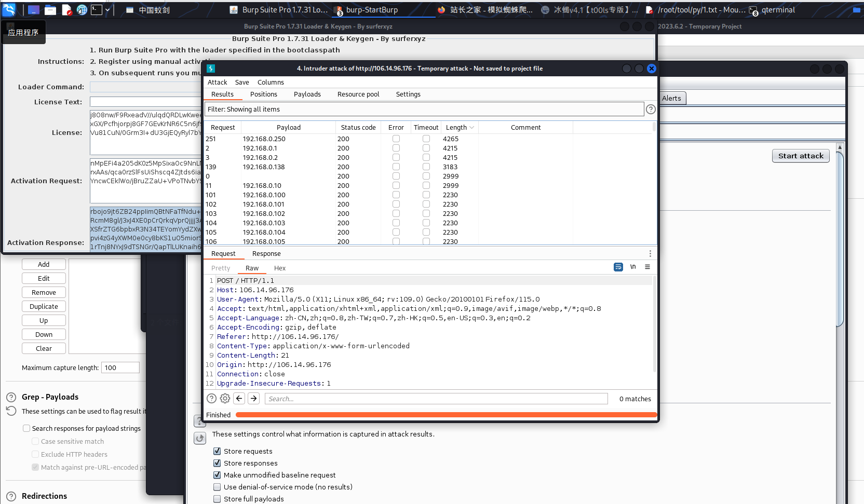Click the Maximum capture length field
Image resolution: width=864 pixels, height=504 pixels.
pos(120,367)
